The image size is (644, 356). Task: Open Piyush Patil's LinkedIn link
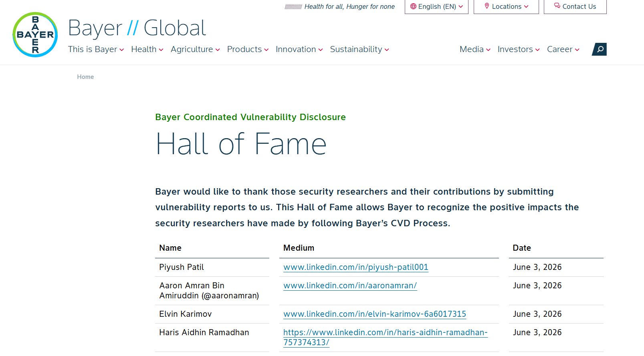tap(356, 267)
